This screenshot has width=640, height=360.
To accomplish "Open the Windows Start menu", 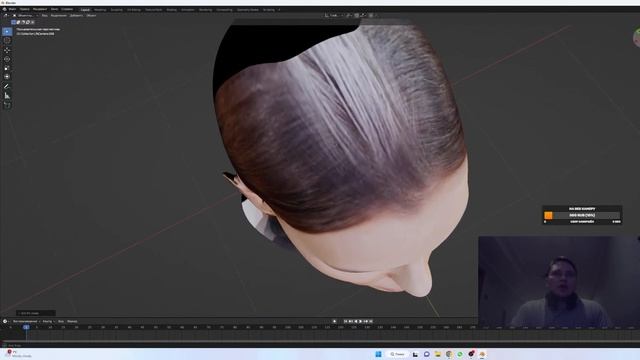I will click(378, 354).
